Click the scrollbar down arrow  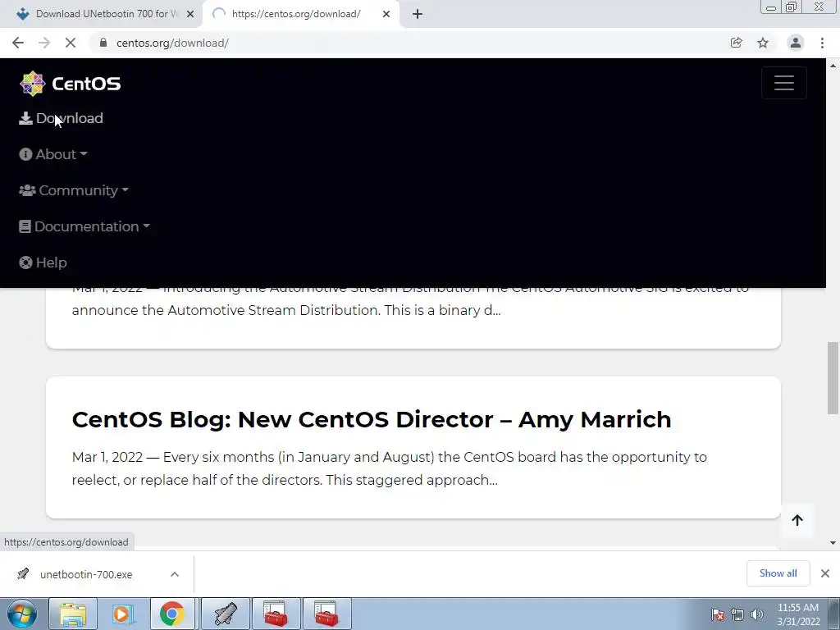tap(833, 543)
